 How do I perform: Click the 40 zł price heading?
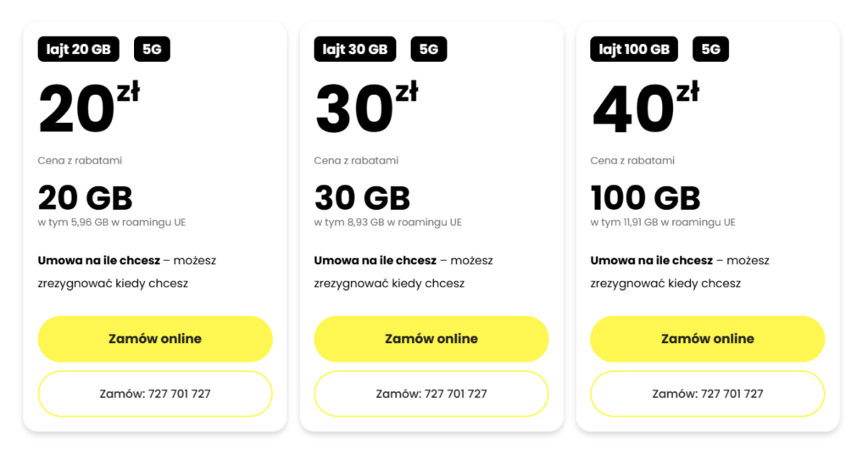click(645, 108)
